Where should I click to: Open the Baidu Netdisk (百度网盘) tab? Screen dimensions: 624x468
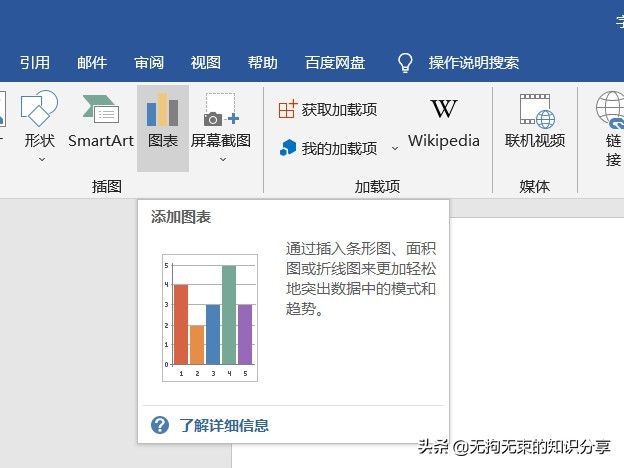(x=335, y=62)
